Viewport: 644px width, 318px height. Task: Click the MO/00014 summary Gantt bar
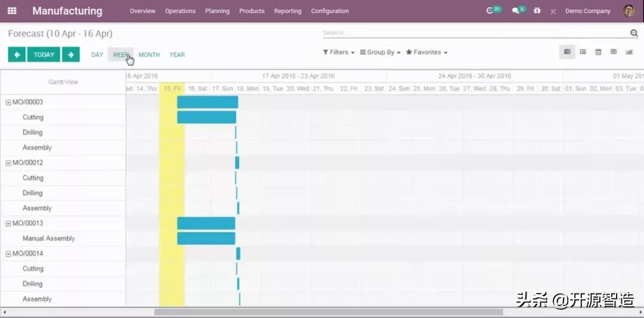[238, 254]
